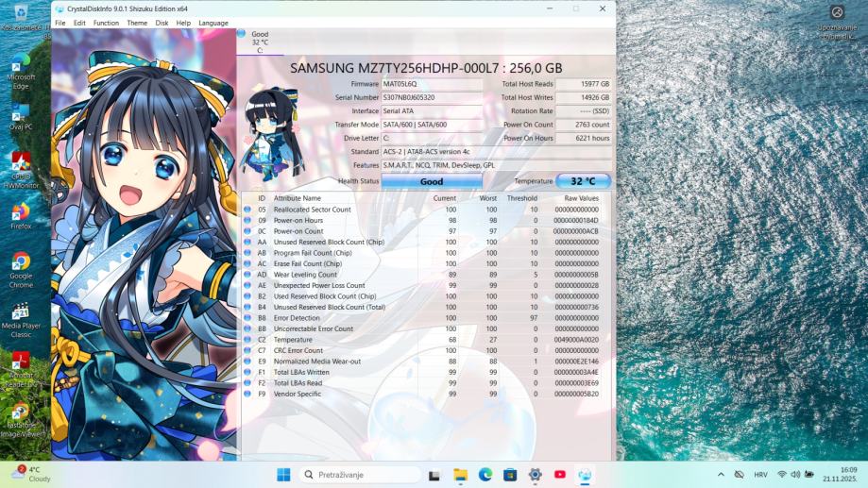This screenshot has width=868, height=488.
Task: Click the status icon for Wear Leveling Count
Action: coord(247,275)
